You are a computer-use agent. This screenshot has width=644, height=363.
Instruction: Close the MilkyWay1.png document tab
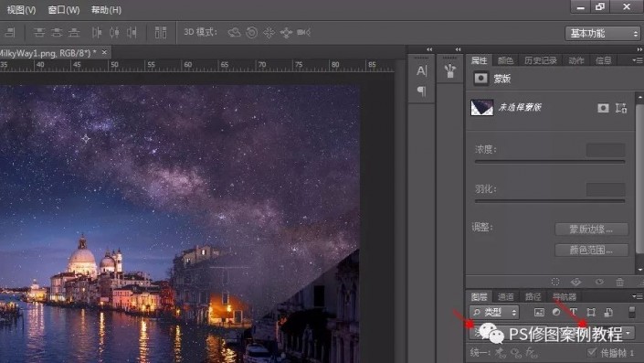coord(104,52)
